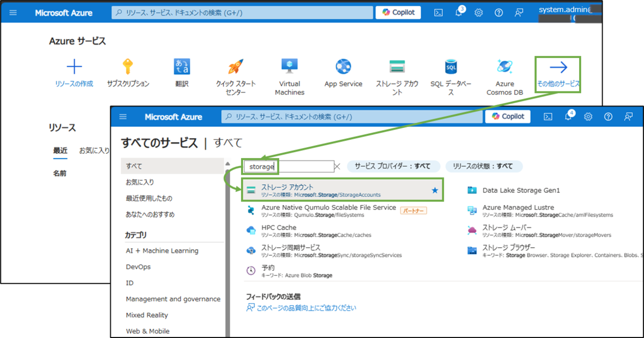The image size is (644, 338).
Task: Open Data Lake Storage Gen1 result
Action: point(521,190)
